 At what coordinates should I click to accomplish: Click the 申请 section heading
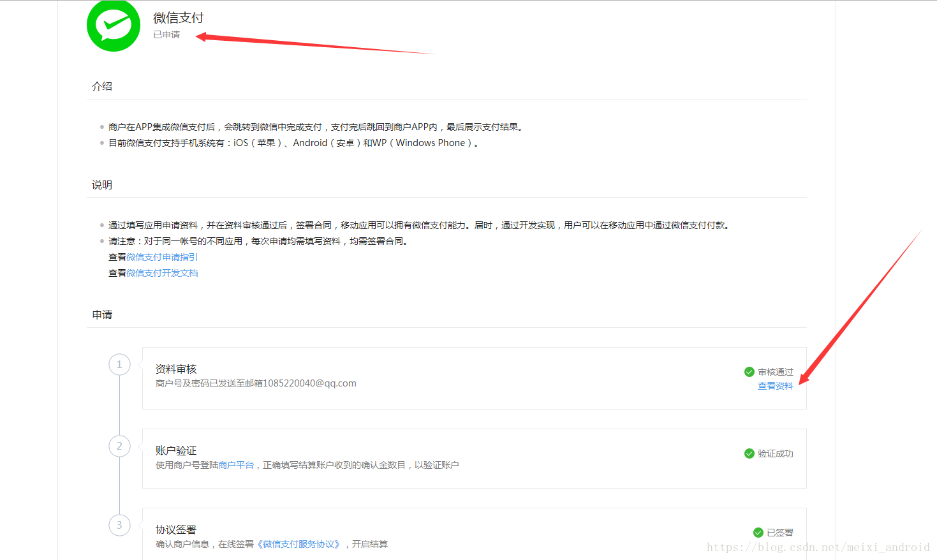tap(102, 314)
